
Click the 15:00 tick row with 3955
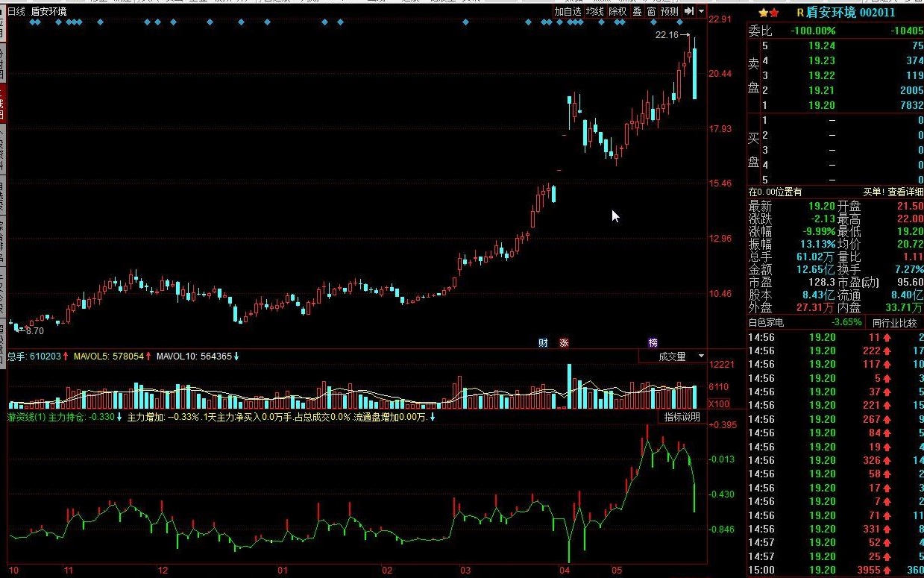pyautogui.click(x=836, y=571)
